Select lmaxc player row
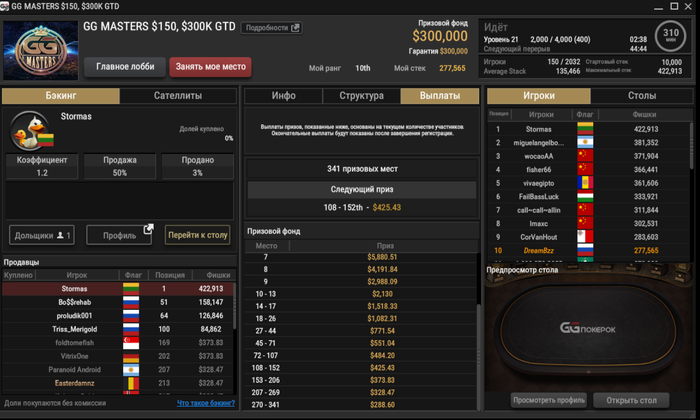Image resolution: width=700 pixels, height=420 pixels. tap(588, 223)
